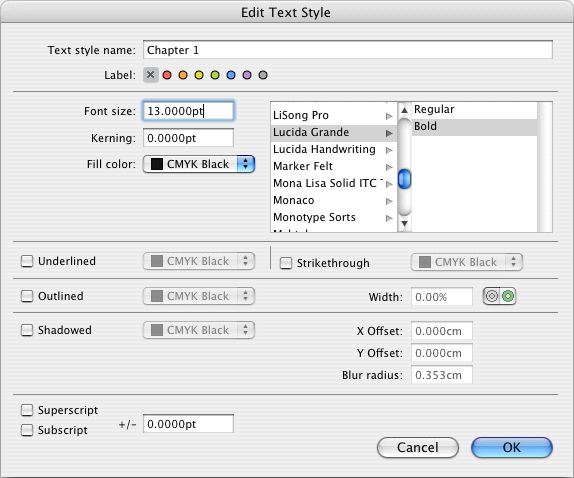This screenshot has width=574, height=478.
Task: Click the X no-label icon
Action: [x=150, y=75]
